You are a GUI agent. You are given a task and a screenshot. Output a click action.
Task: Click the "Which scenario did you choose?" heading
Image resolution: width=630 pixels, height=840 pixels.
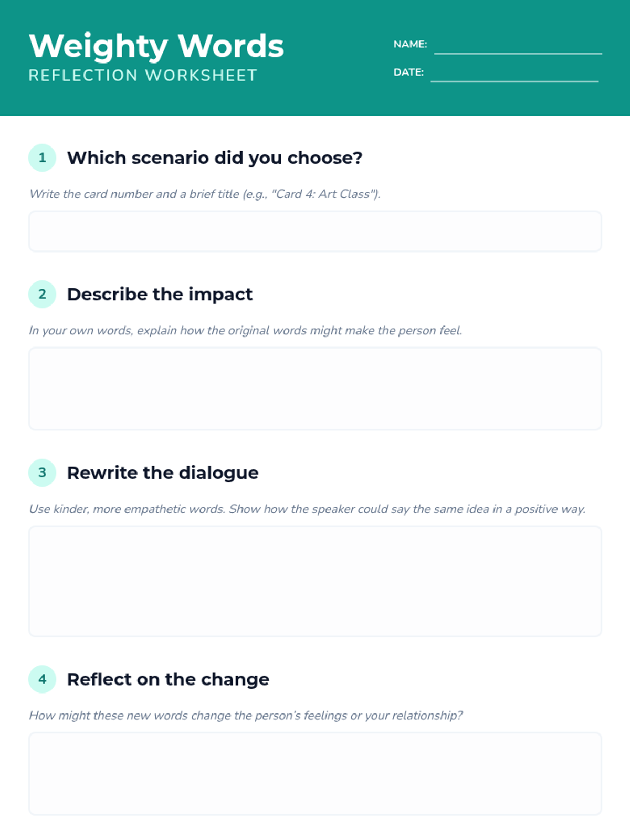pos(215,157)
